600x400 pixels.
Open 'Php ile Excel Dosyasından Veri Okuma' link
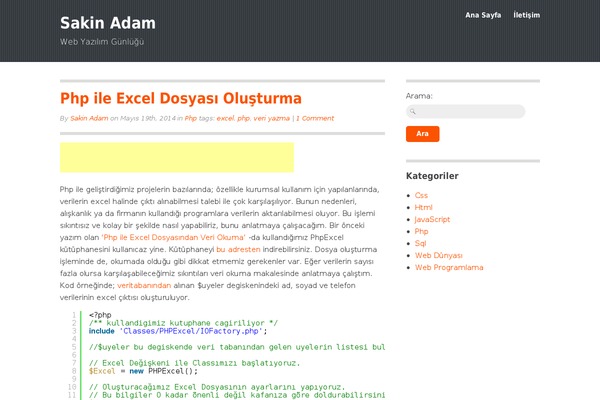pos(174,237)
